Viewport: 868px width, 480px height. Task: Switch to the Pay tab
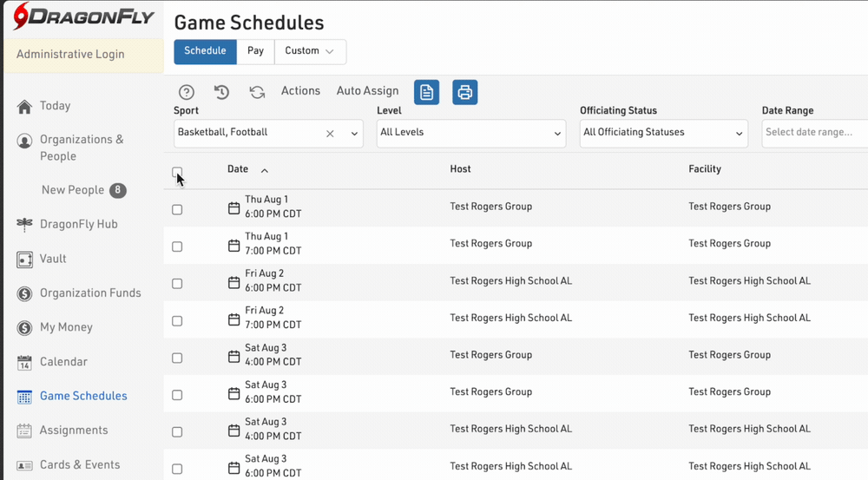(x=255, y=51)
